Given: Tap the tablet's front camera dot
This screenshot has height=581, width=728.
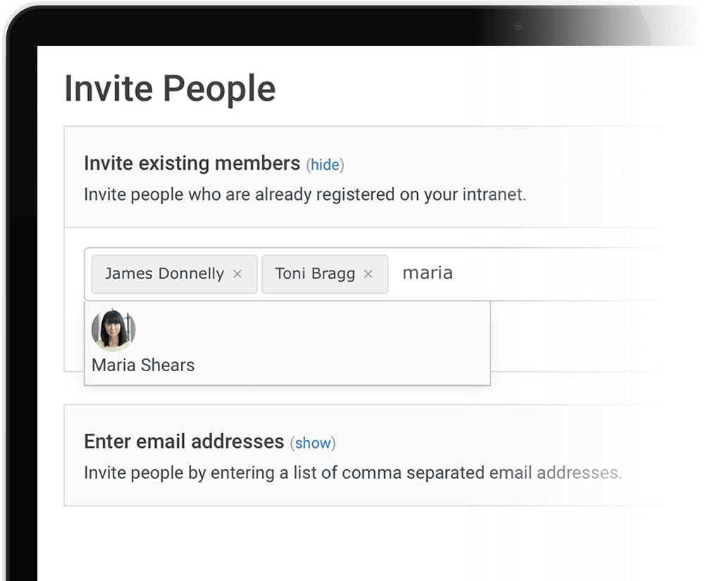Looking at the screenshot, I should point(518,27).
